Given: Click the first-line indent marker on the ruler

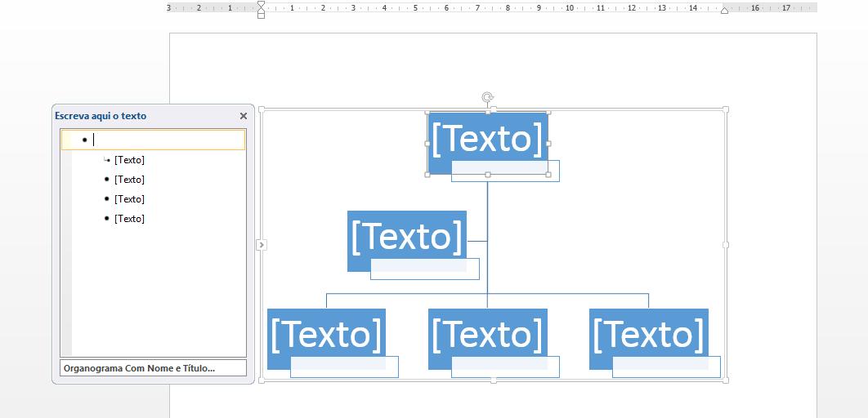Looking at the screenshot, I should 261,4.
